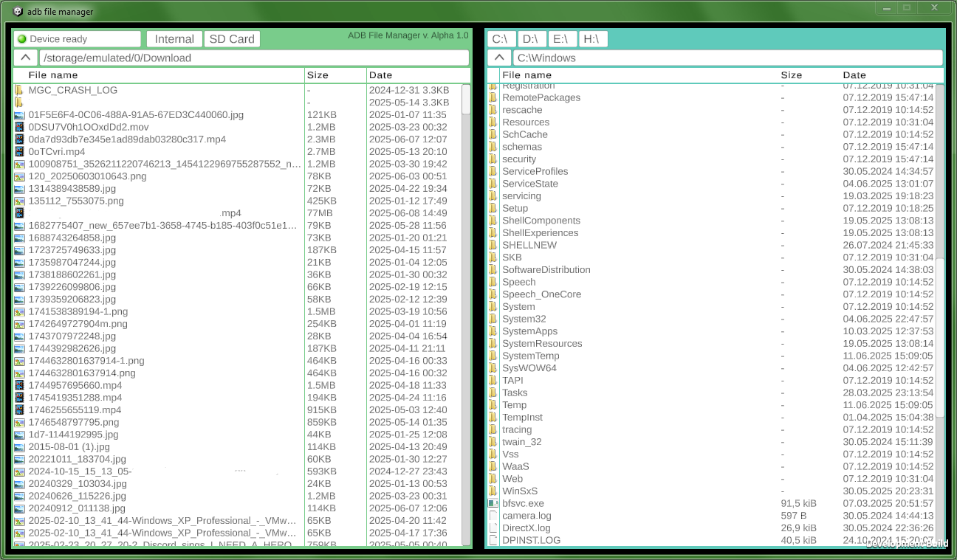The width and height of the screenshot is (957, 560).
Task: Click the C:\Windows path field
Action: pos(728,58)
